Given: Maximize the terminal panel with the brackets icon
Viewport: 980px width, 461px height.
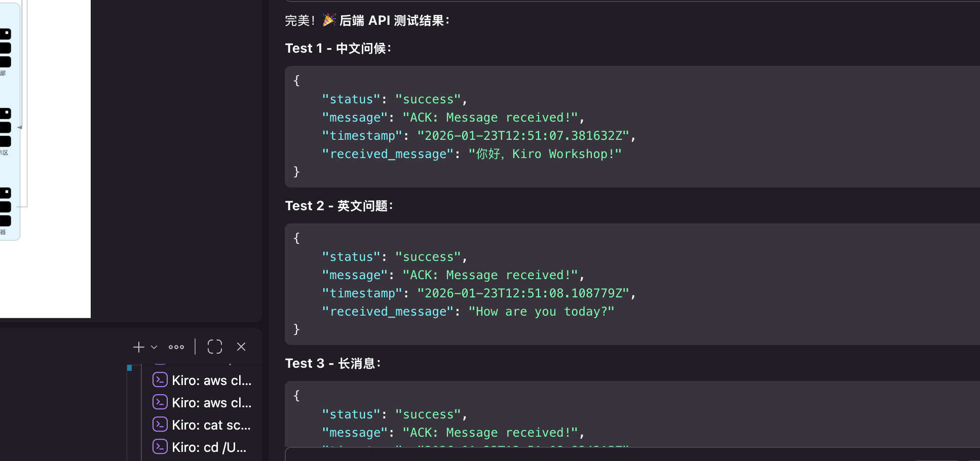Looking at the screenshot, I should coord(215,347).
